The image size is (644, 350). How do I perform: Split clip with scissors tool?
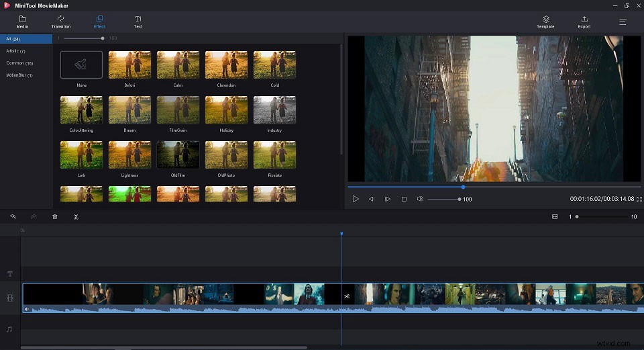[x=76, y=217]
